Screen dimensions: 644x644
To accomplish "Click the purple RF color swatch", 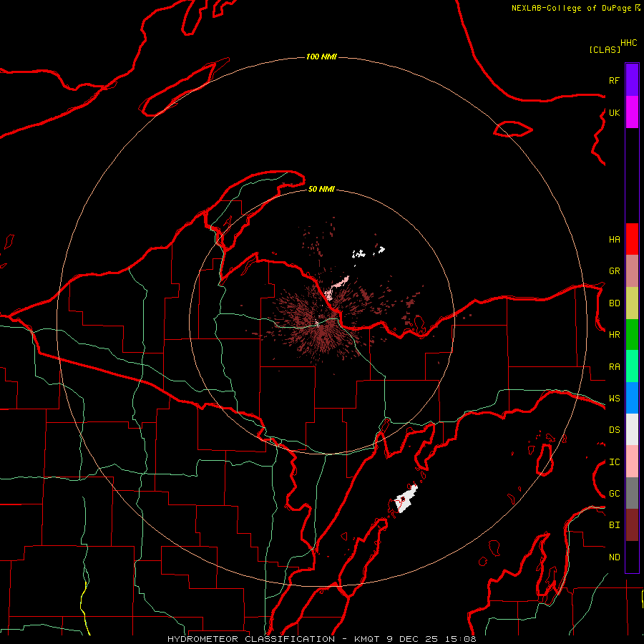I will tap(632, 80).
